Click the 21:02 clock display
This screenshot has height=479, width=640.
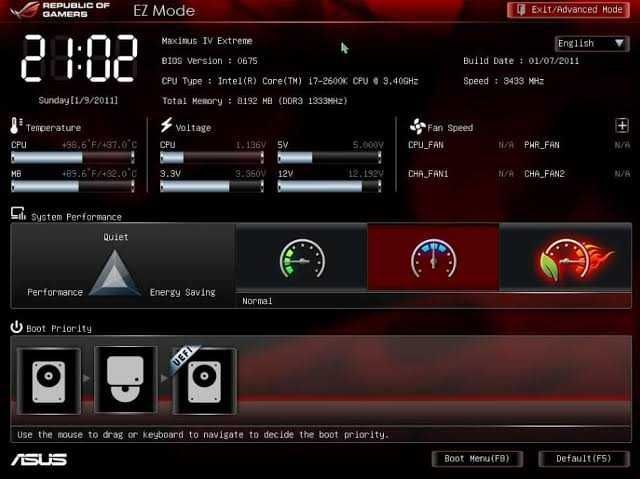80,58
